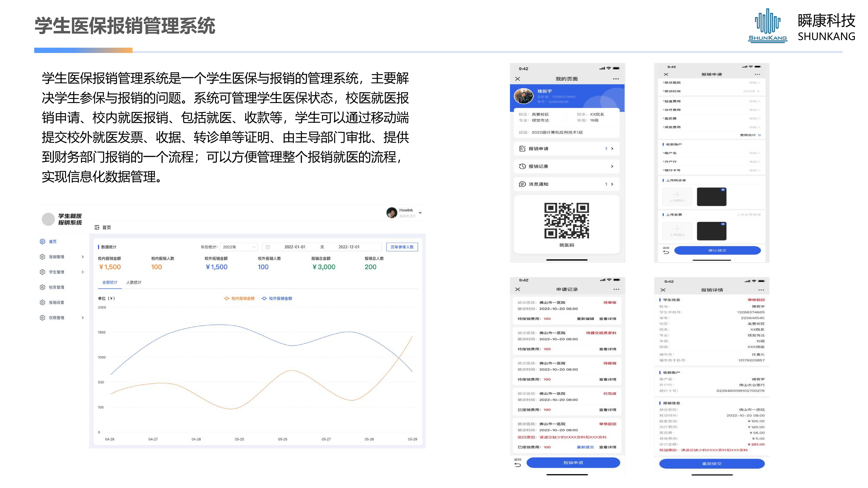Switch to the 金额统计 tab
868x488 pixels.
click(x=110, y=282)
